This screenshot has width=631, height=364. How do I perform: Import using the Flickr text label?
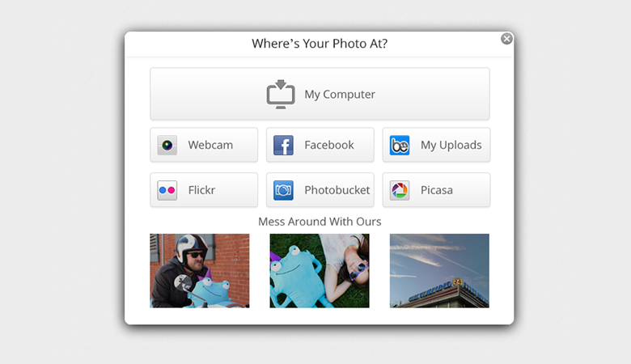(x=201, y=190)
